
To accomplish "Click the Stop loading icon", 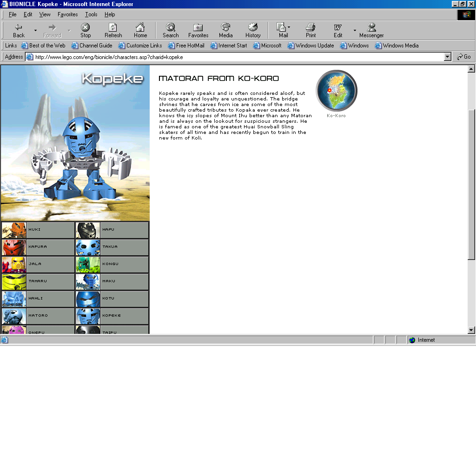I will tap(86, 31).
